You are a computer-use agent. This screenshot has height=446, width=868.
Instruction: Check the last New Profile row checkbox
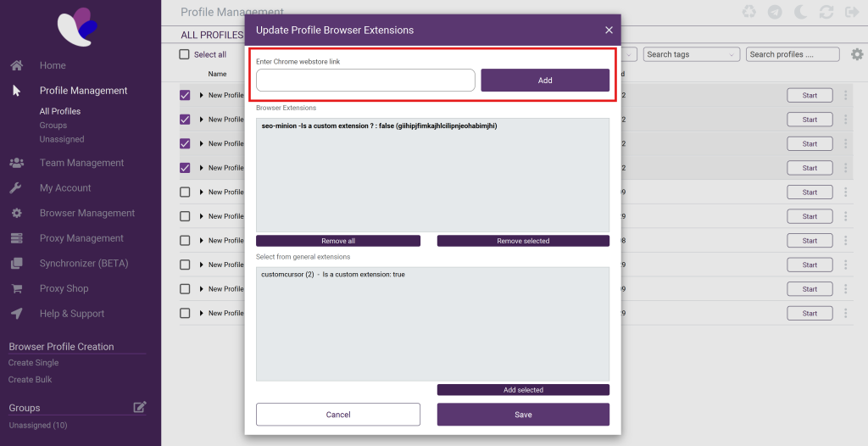(185, 314)
